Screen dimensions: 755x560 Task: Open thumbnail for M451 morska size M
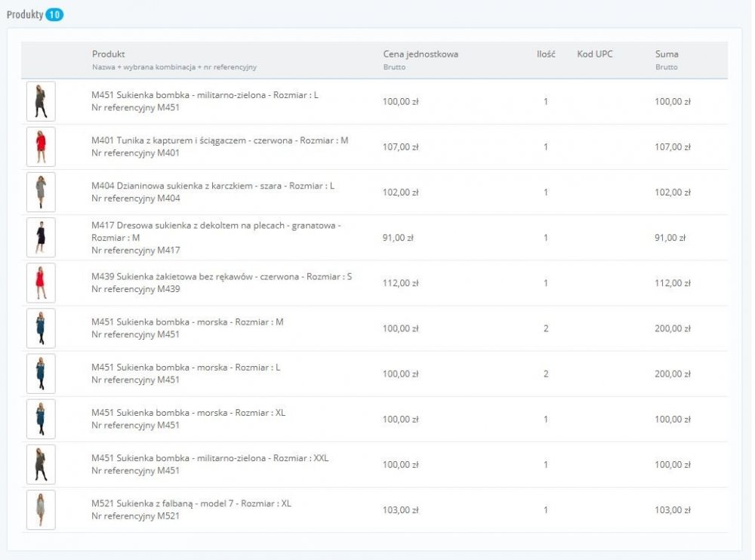tap(41, 328)
